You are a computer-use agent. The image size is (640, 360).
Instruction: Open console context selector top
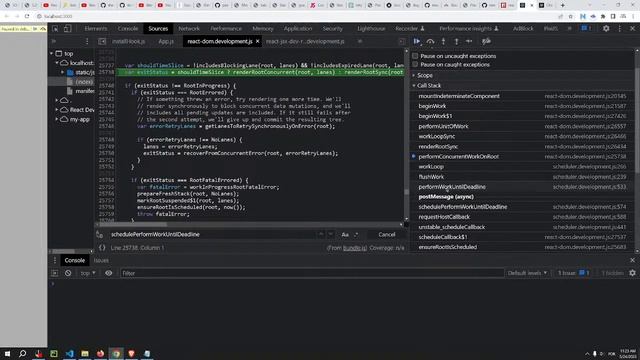tap(87, 273)
